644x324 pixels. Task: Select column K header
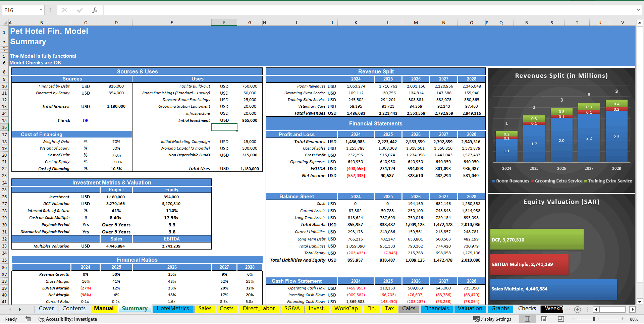point(356,23)
